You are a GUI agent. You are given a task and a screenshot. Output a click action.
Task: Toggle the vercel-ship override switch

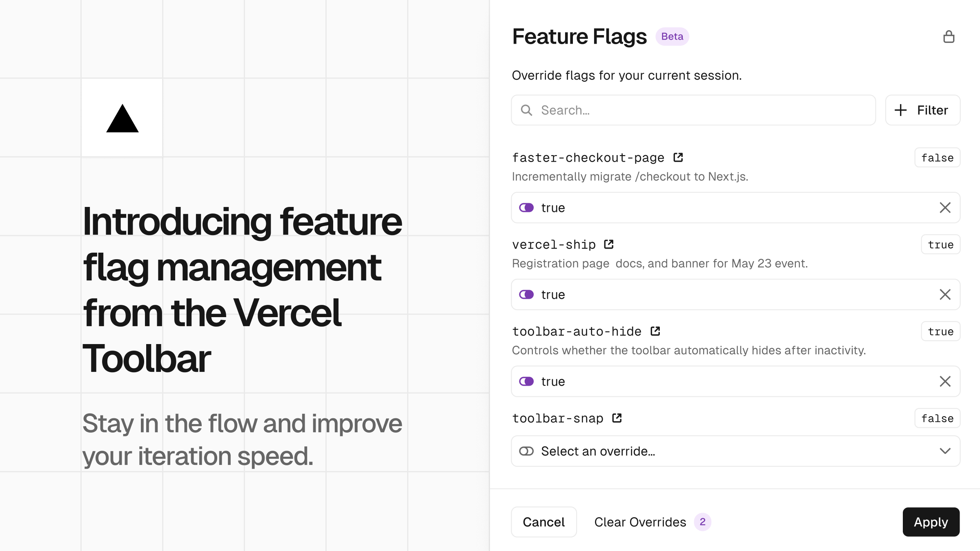(x=526, y=295)
